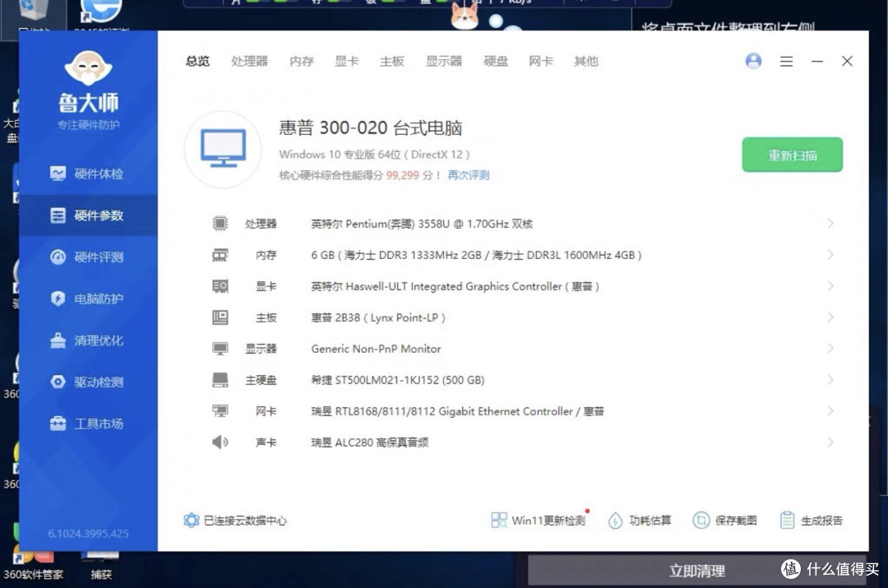Switch to the 显卡 tab
Image resolution: width=888 pixels, height=588 pixels.
tap(347, 61)
